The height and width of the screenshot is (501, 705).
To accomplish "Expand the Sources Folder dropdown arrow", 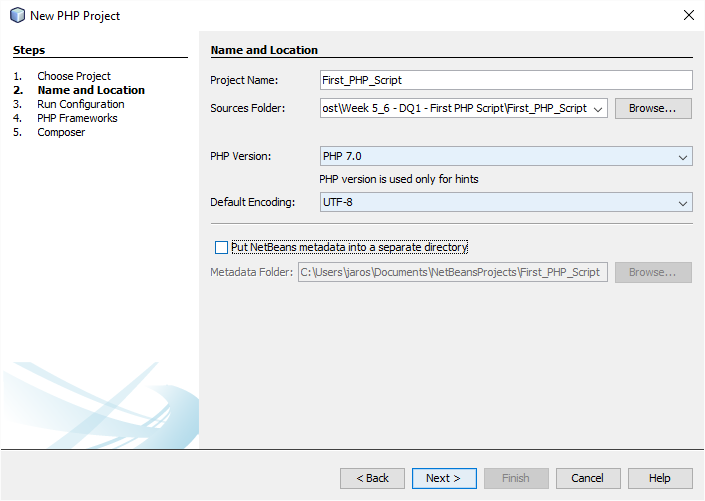I will (598, 109).
